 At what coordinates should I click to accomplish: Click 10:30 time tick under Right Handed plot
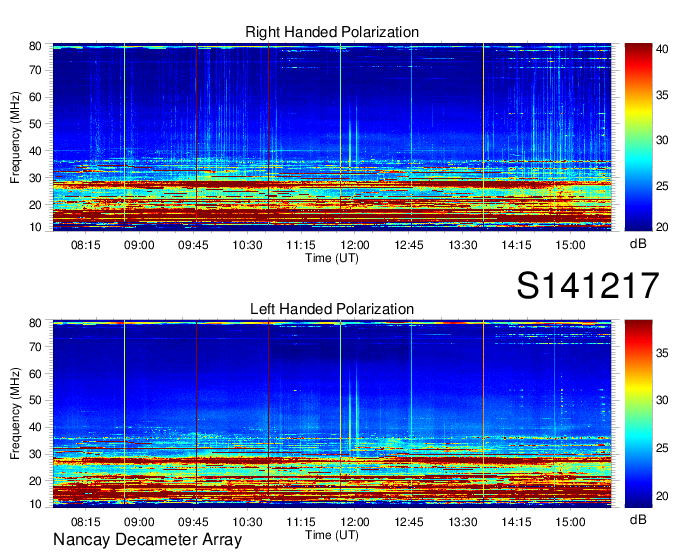(247, 245)
